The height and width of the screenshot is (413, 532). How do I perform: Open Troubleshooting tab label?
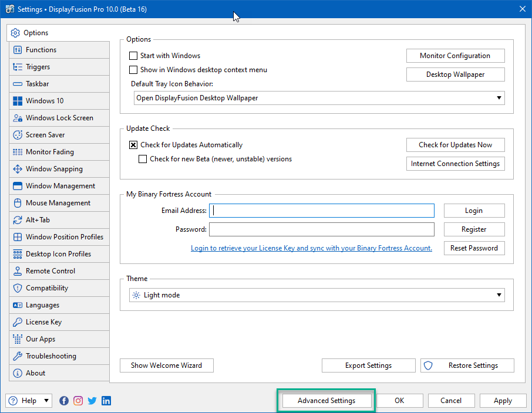click(x=51, y=356)
